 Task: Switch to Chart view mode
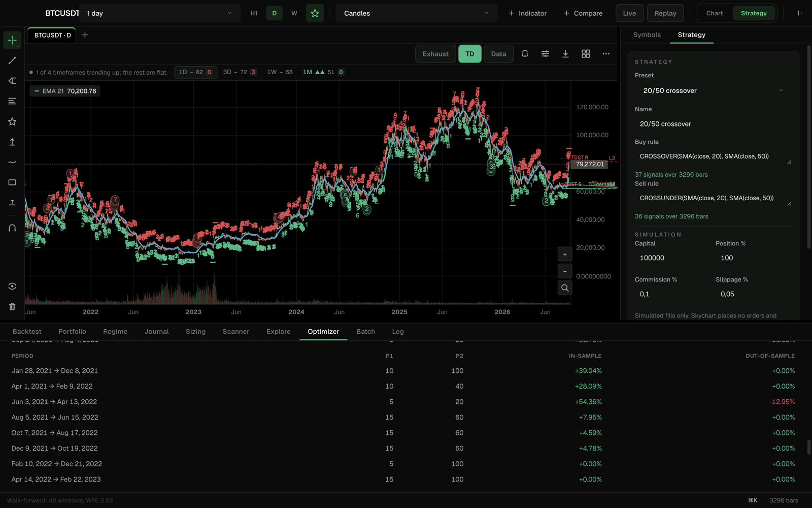coord(714,13)
